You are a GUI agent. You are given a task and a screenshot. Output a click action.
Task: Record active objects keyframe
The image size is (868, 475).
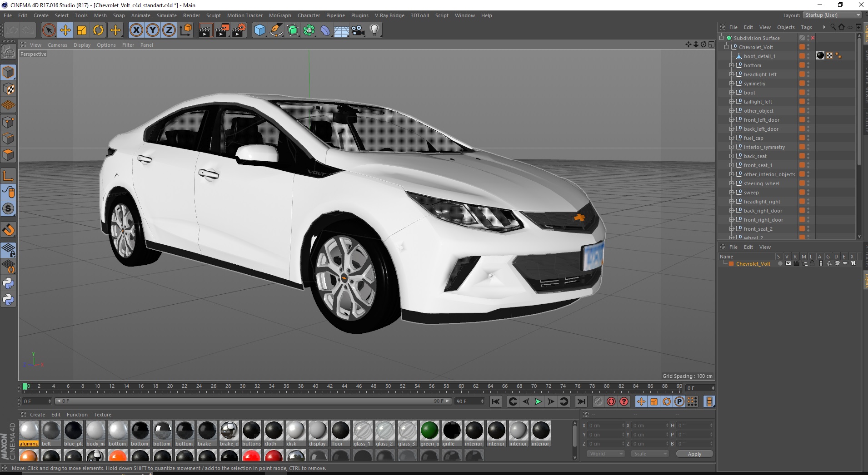(599, 401)
